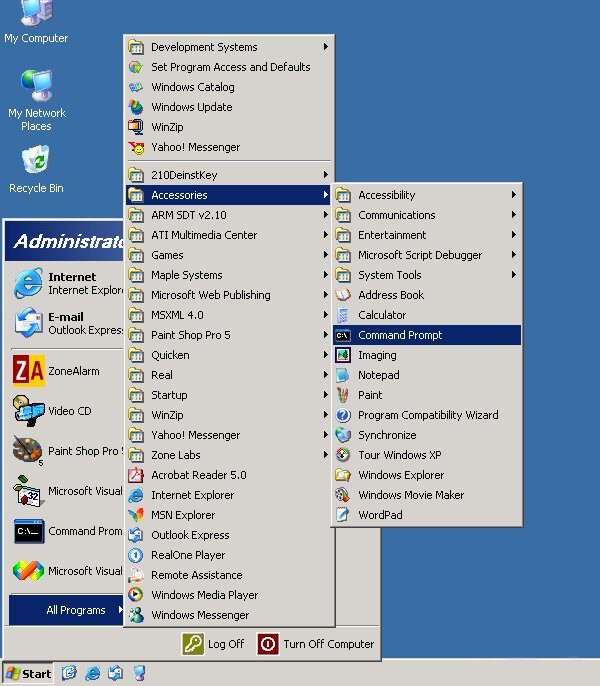The image size is (600, 686).
Task: Choose Set Program Access and Defaults
Action: pos(228,67)
